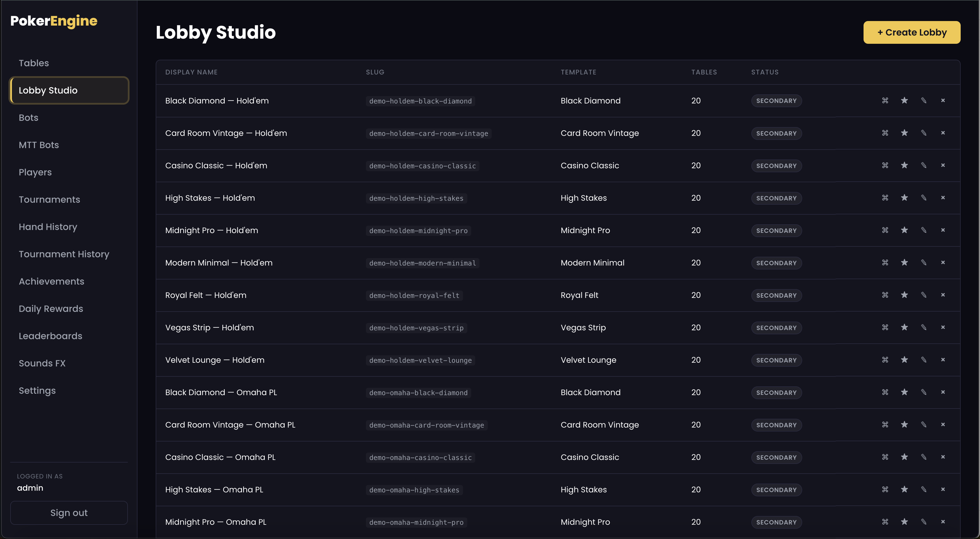Edit Vegas Strip — Hold'em with pencil icon
The width and height of the screenshot is (980, 539).
point(924,327)
